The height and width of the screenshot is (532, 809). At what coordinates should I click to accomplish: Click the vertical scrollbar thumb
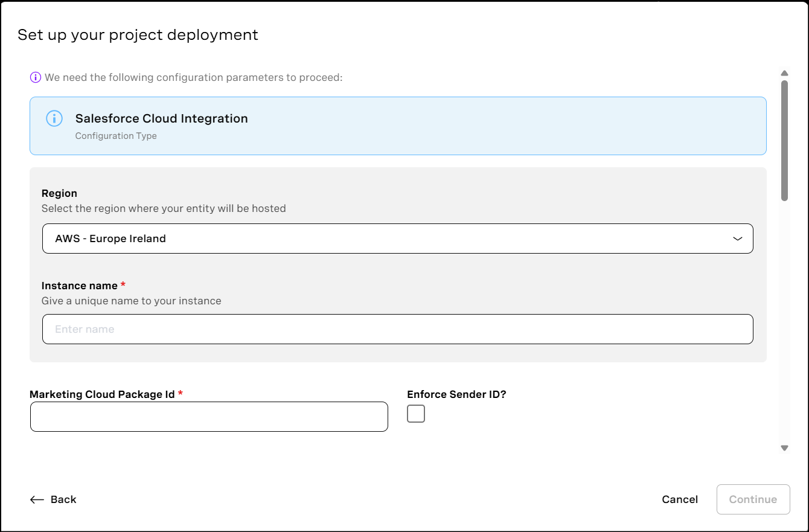pyautogui.click(x=785, y=140)
